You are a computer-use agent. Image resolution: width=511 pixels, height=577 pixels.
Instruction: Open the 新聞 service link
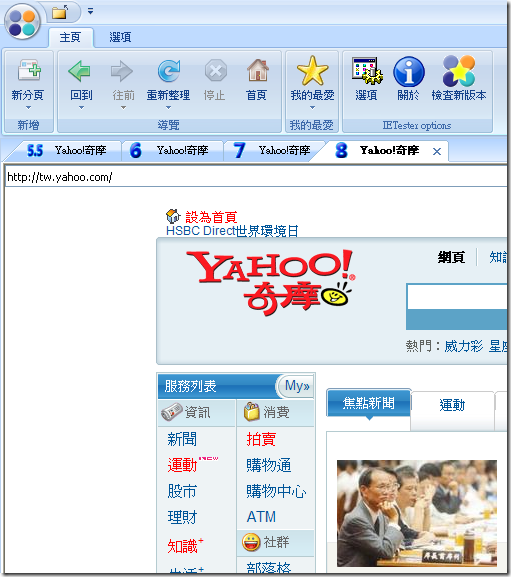pyautogui.click(x=182, y=439)
